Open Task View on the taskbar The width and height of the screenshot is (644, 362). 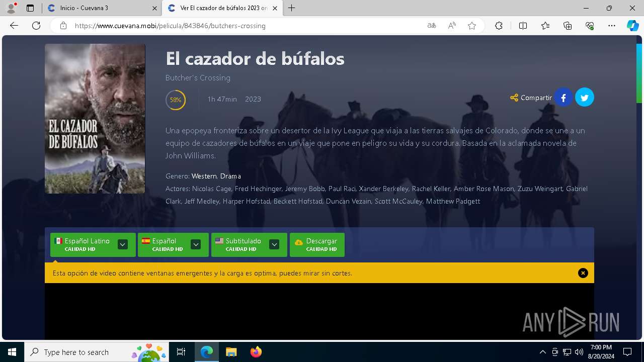(181, 352)
